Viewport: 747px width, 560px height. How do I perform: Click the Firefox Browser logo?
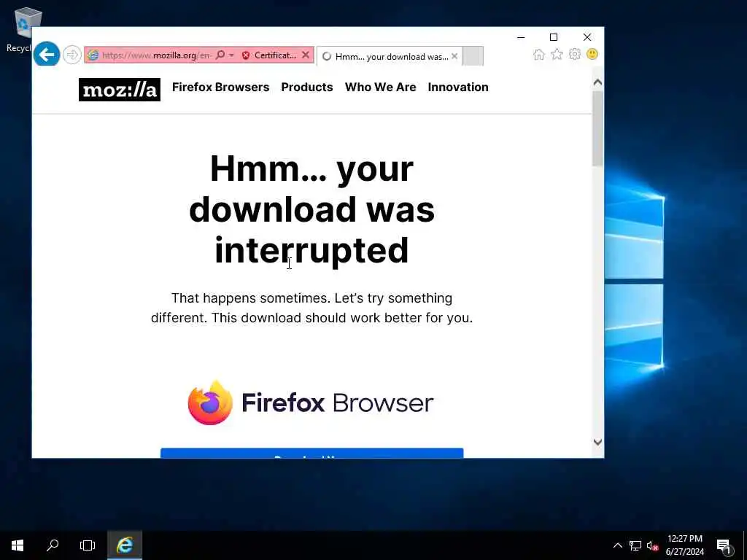pos(311,402)
